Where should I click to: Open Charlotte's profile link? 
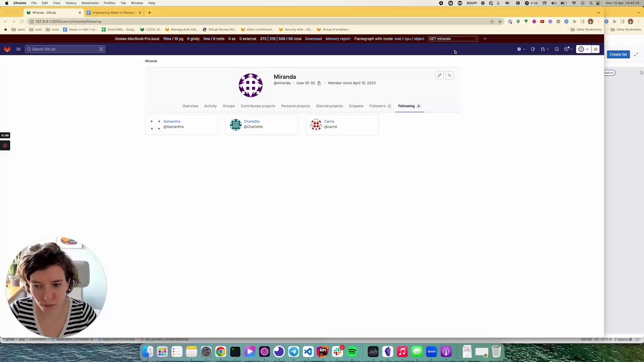pos(252,121)
